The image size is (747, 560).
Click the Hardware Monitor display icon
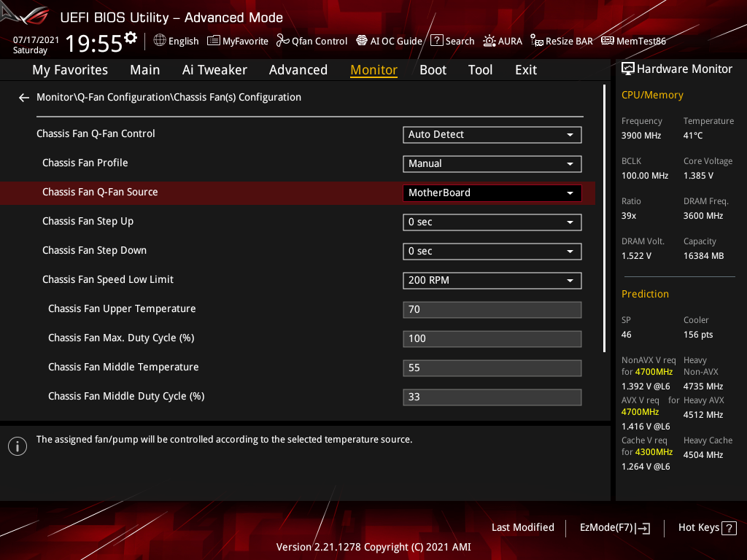click(x=628, y=69)
